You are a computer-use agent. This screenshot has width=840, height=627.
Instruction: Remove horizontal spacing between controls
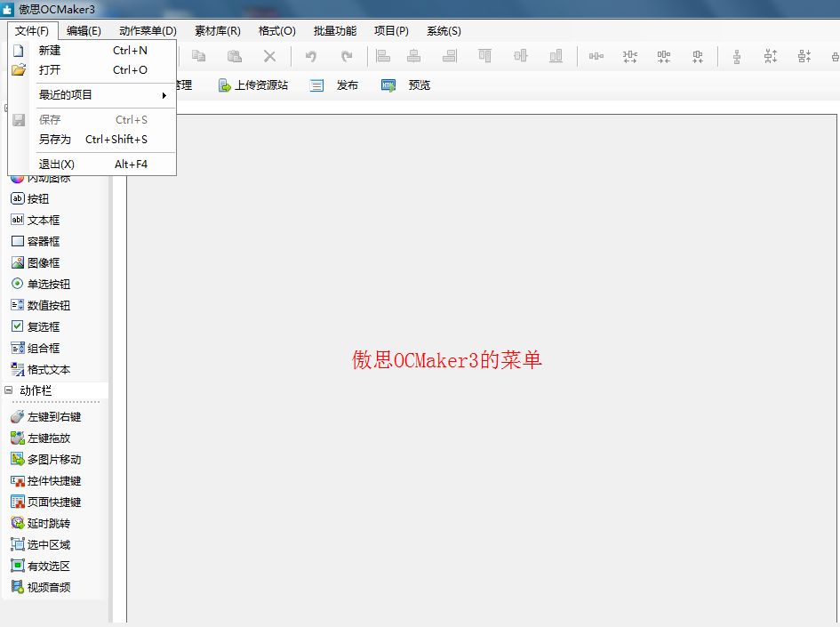click(x=698, y=56)
